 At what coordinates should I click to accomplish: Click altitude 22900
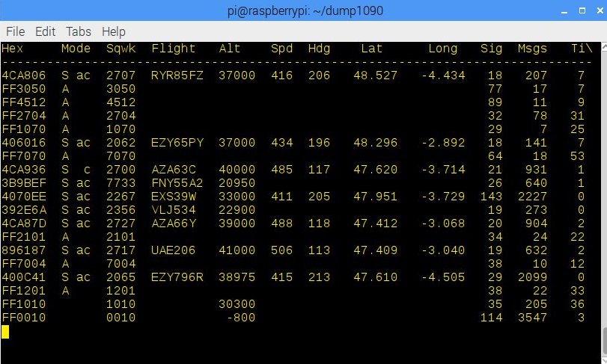[x=237, y=210]
